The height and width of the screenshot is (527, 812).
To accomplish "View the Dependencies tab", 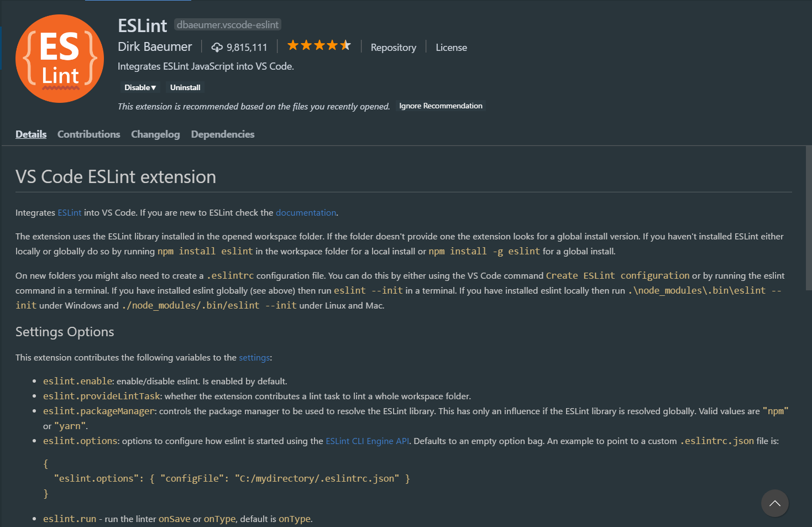I will tap(223, 134).
